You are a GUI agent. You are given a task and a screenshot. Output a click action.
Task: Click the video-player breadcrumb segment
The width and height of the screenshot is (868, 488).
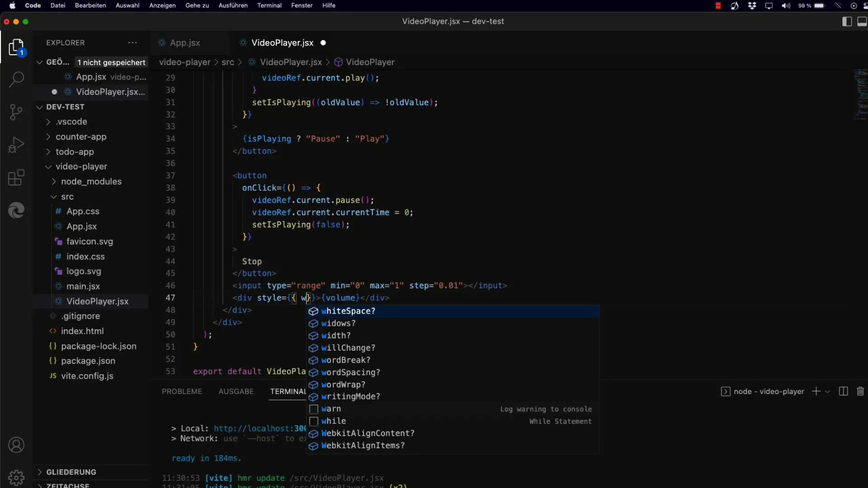tap(185, 62)
